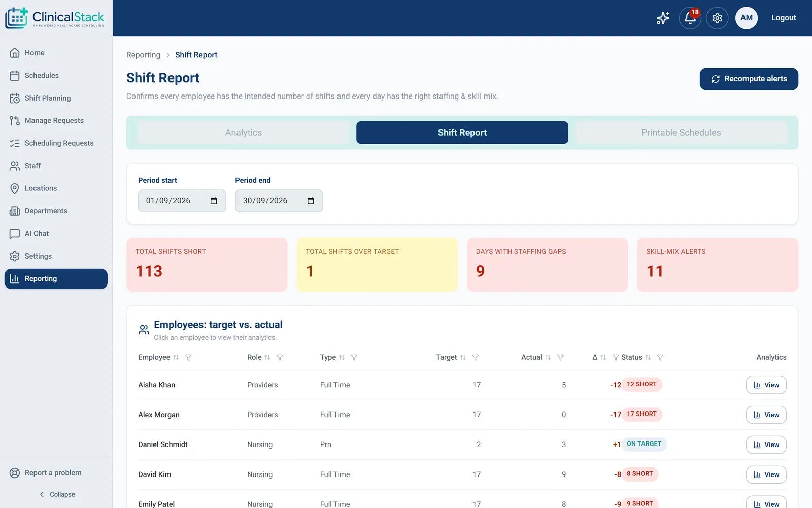Click Reporting breadcrumb link
The image size is (812, 508).
[x=143, y=55]
